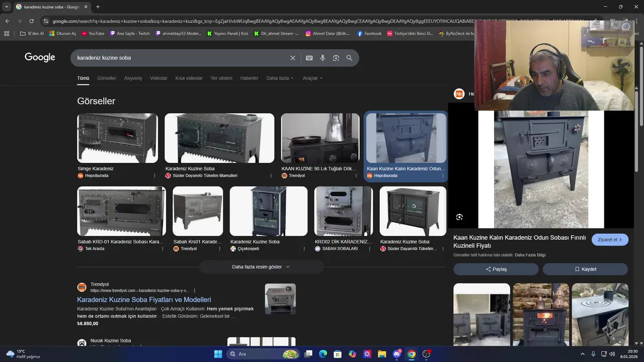Open the Yayıncı Paneli | Kick bookmark
644x362 pixels.
coord(227,34)
